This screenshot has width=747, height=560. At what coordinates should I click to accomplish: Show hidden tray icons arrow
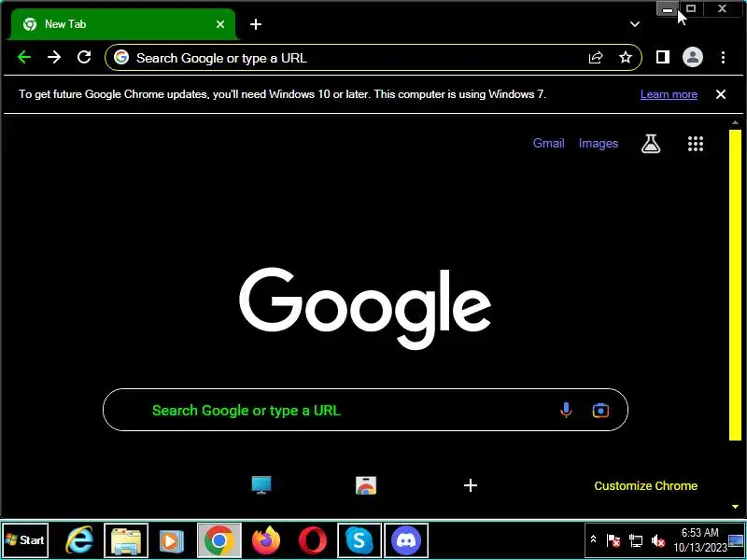[593, 539]
